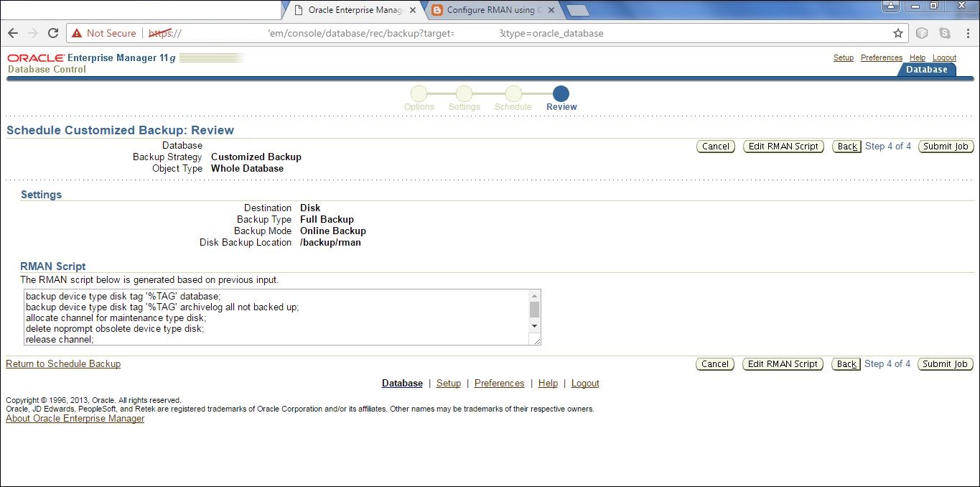This screenshot has width=980, height=487.
Task: Click the cube extension icon
Action: [922, 33]
